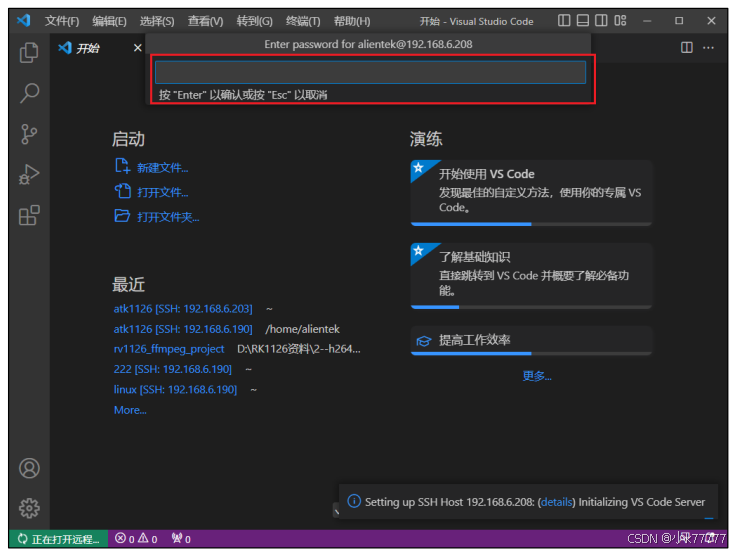Open the 帮助(H) menu
The height and width of the screenshot is (552, 744).
tap(352, 21)
